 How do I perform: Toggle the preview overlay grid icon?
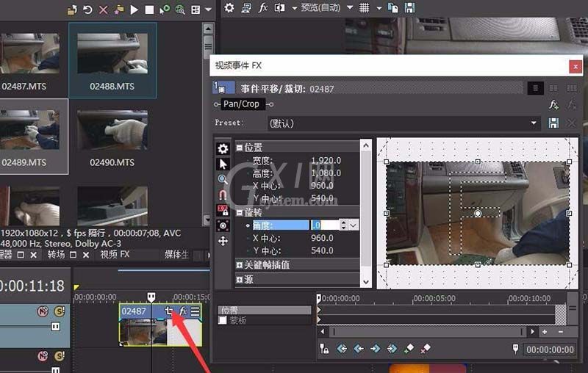tap(364, 8)
